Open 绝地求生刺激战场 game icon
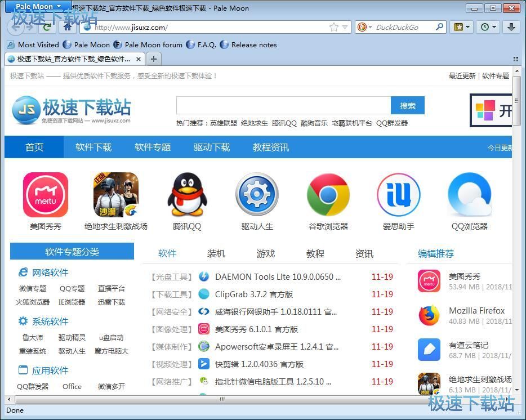 116,195
